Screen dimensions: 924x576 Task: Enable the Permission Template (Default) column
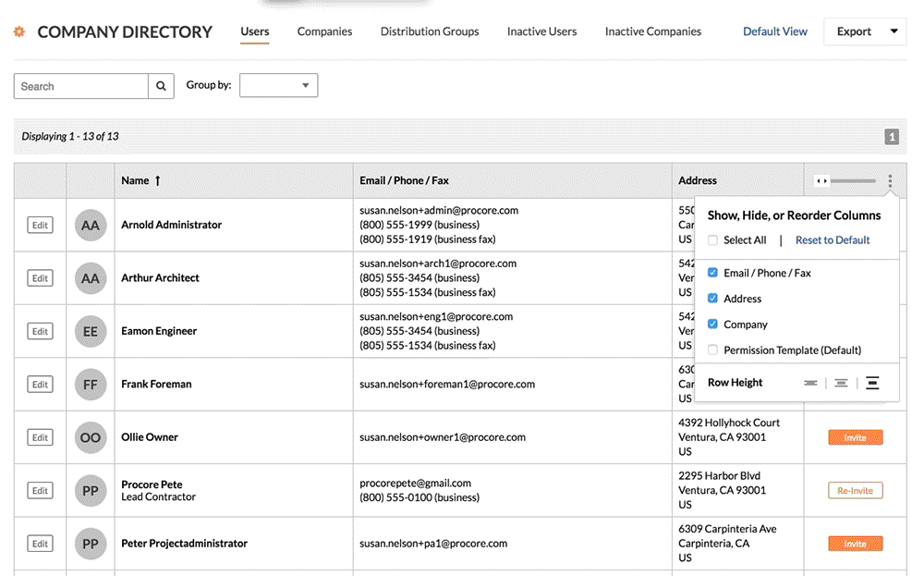click(712, 350)
